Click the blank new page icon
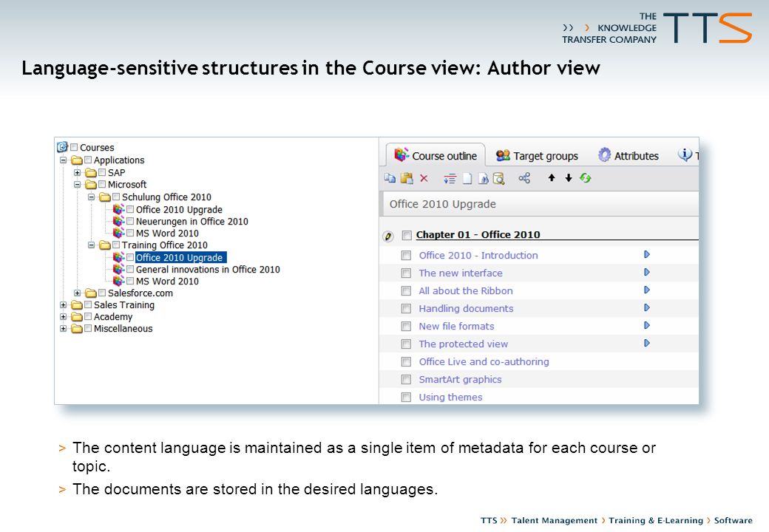Viewport: 769px width, 532px height. [x=467, y=179]
